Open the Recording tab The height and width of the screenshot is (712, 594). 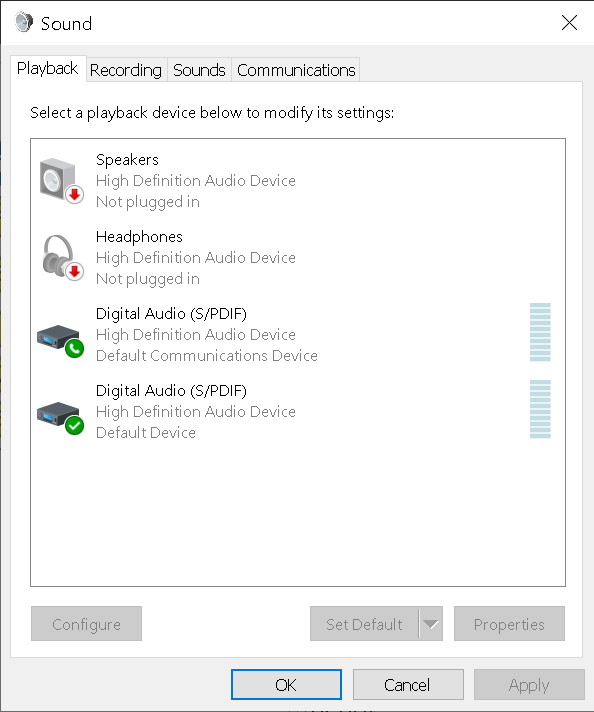click(x=126, y=70)
